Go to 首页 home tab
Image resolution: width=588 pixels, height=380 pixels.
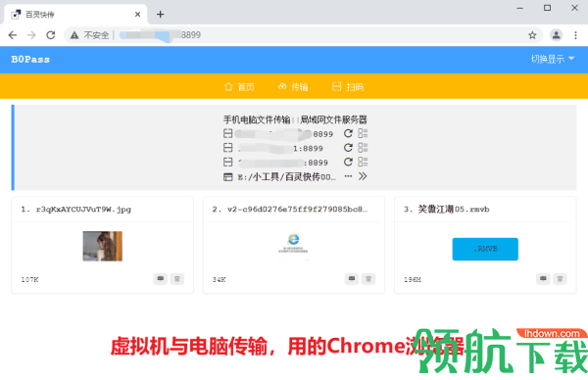pyautogui.click(x=240, y=87)
